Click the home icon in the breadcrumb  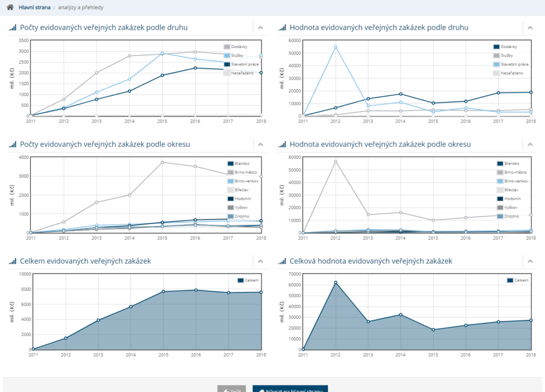[10, 8]
